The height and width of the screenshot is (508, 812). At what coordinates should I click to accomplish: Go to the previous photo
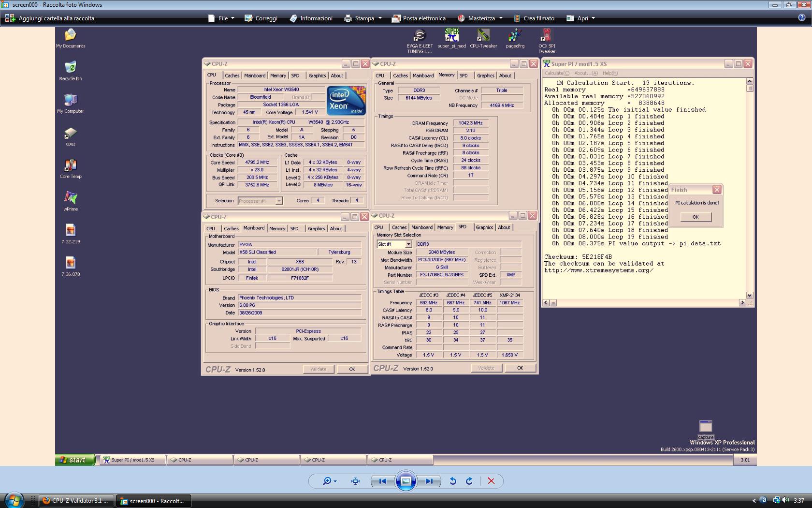pyautogui.click(x=382, y=481)
